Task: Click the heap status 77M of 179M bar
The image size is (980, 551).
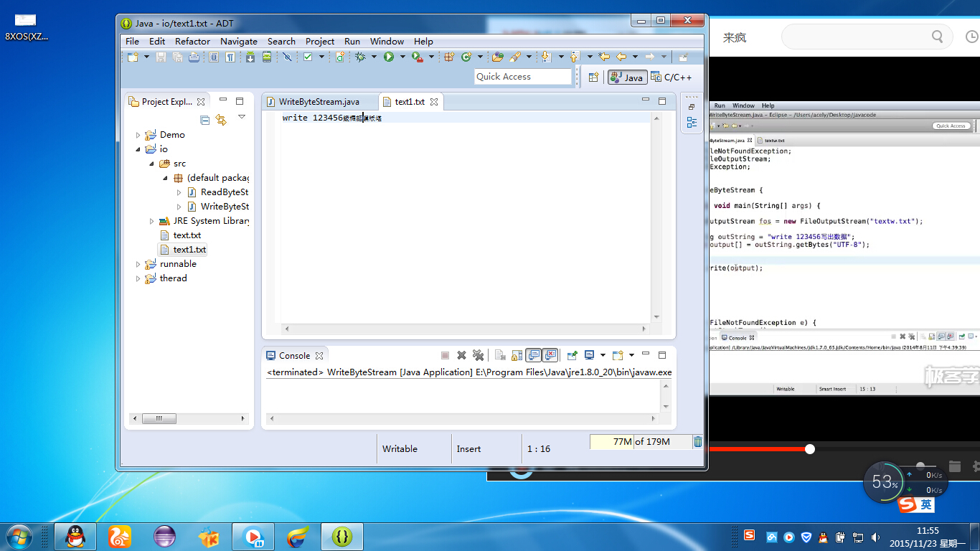Action: coord(640,442)
